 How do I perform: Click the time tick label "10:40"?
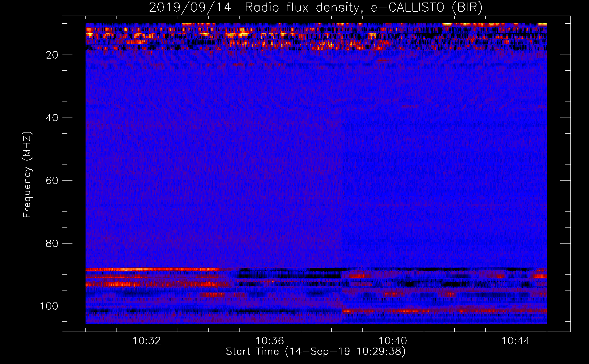[393, 341]
